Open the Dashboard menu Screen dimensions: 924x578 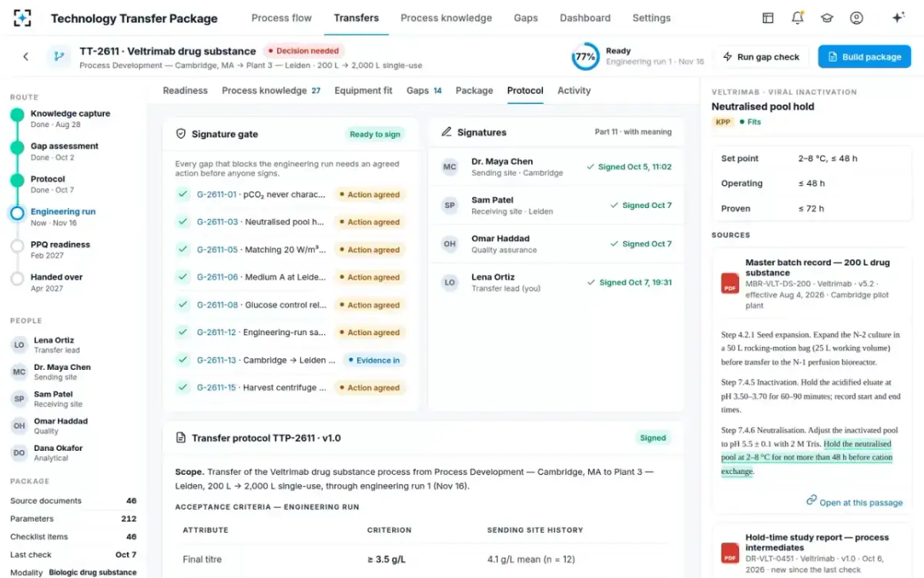point(585,18)
